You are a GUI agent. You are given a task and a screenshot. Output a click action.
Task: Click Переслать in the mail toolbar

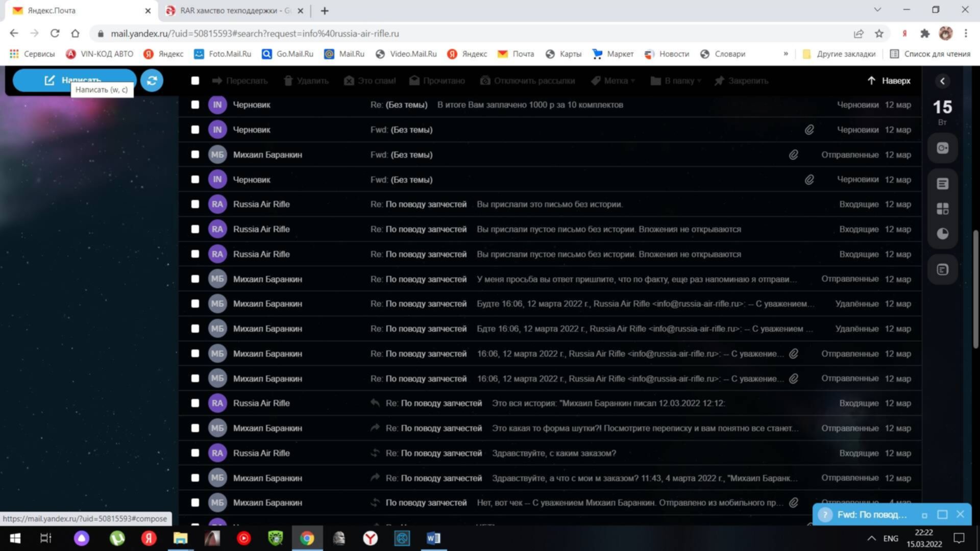(239, 81)
